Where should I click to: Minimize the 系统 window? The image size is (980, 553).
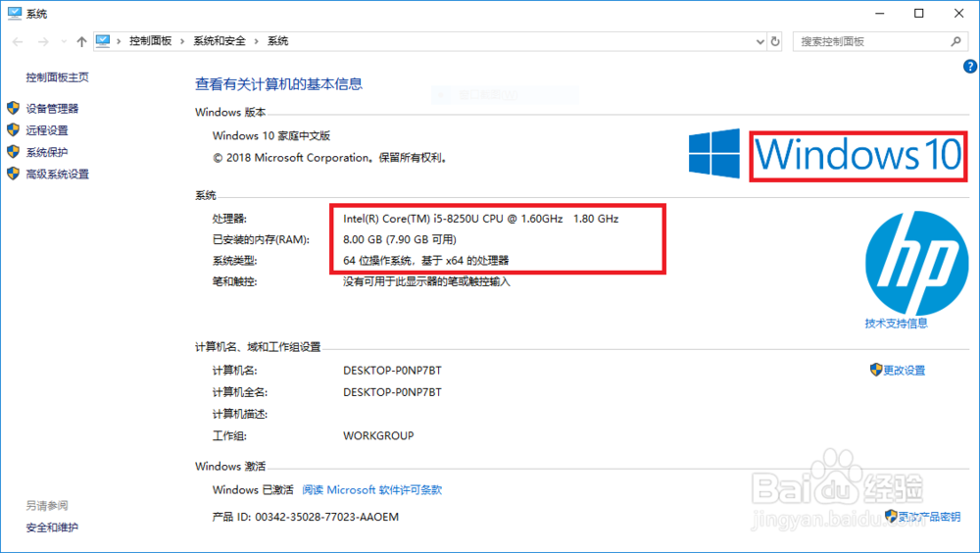tap(880, 13)
